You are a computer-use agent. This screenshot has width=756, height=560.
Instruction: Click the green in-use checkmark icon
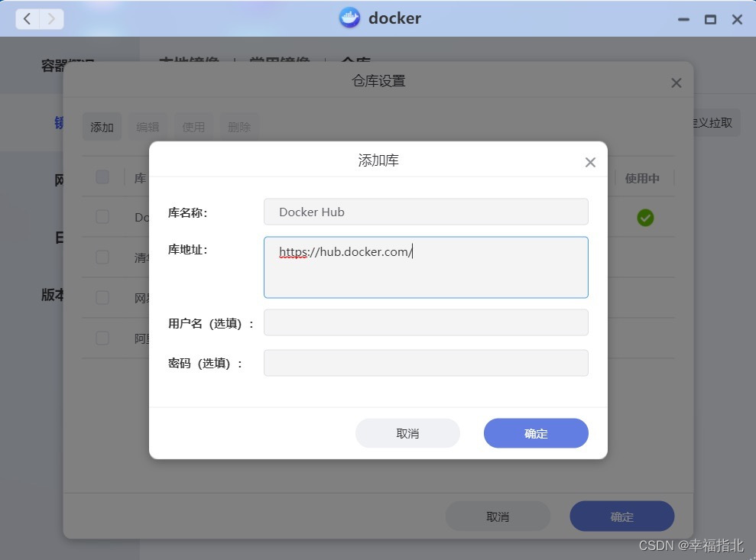tap(645, 218)
